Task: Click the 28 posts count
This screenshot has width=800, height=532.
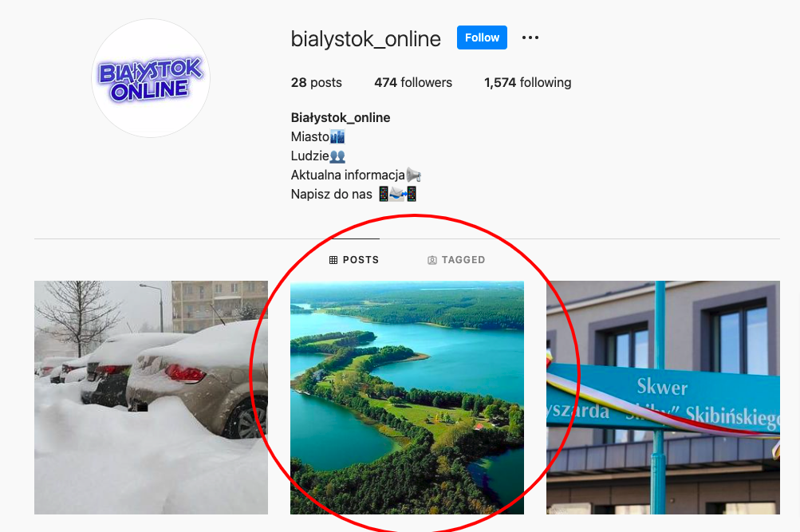Action: (x=317, y=82)
